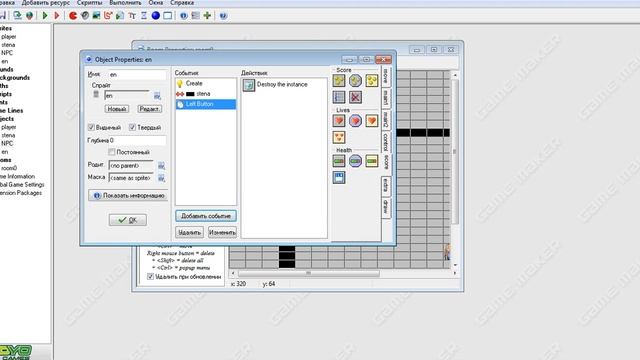Select the Test Health octagon action
This screenshot has width=640, height=360.
[x=355, y=161]
